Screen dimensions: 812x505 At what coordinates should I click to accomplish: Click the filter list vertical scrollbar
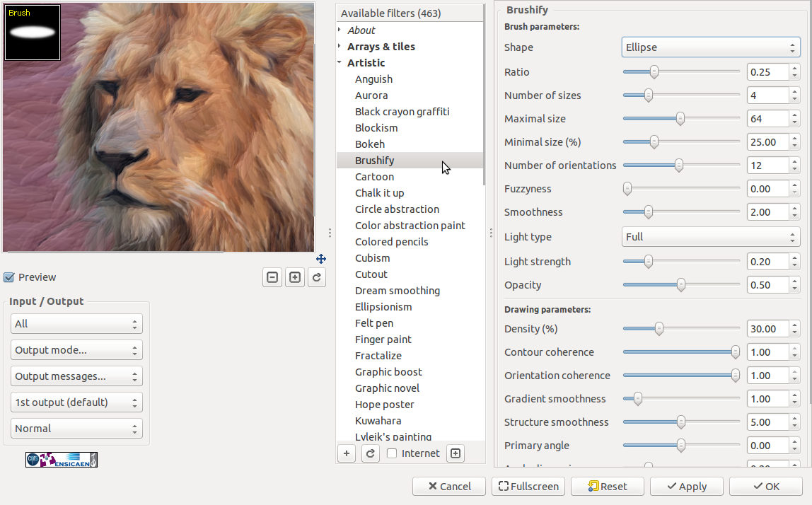point(485,95)
